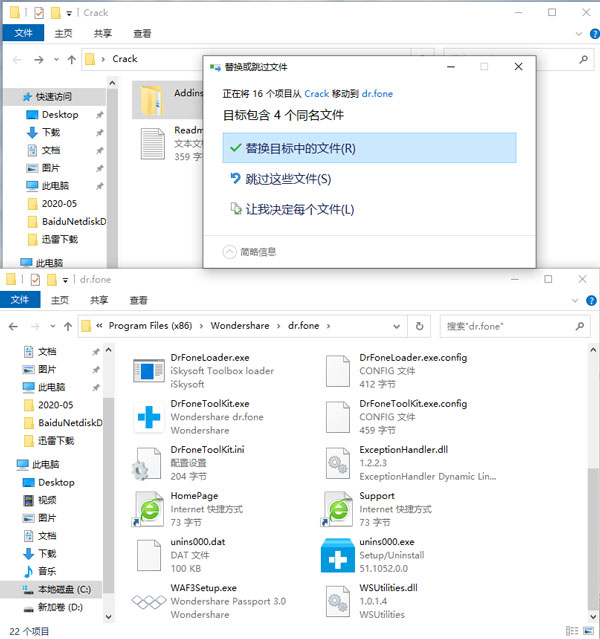This screenshot has height=639, width=600.
Task: Open recent locations dropdown in Crack window
Action: 56,60
